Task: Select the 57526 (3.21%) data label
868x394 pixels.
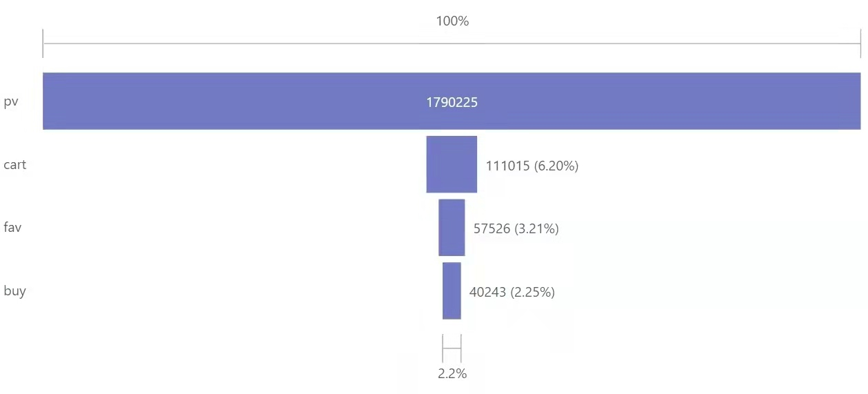Action: [x=516, y=228]
